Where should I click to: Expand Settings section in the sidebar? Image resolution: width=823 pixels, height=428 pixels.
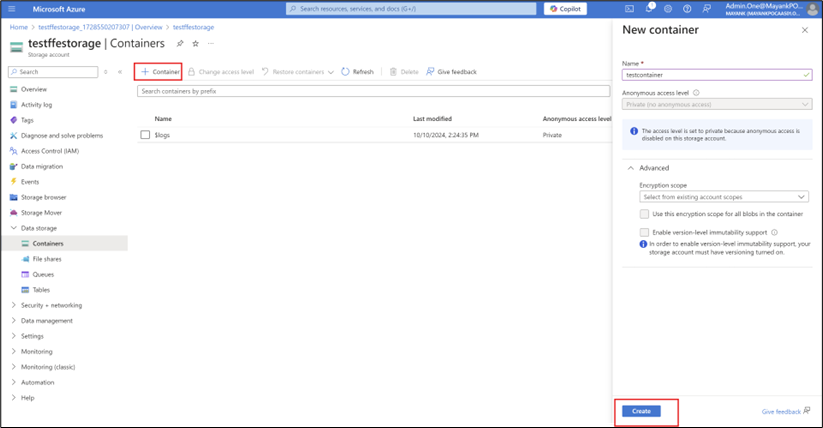14,336
